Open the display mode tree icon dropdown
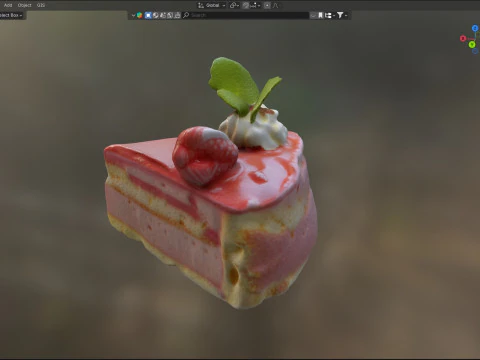Viewport: 480px width, 360px height. click(330, 15)
